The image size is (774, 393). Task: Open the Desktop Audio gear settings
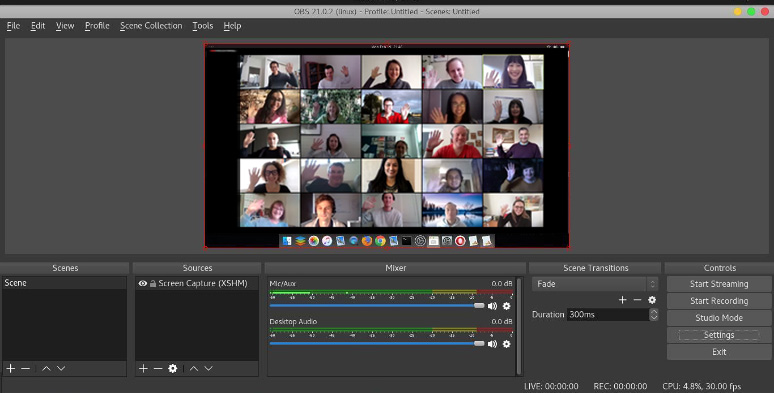506,344
